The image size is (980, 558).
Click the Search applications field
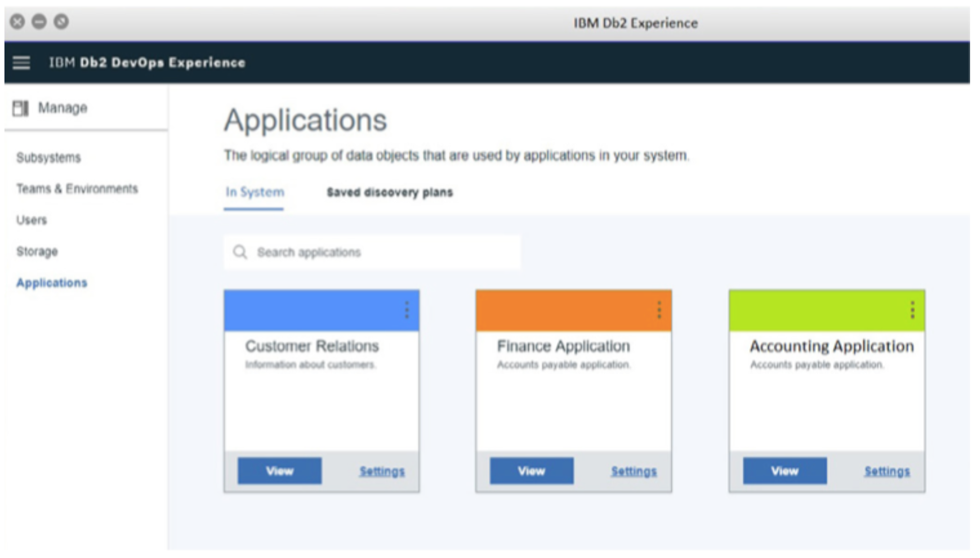[386, 252]
